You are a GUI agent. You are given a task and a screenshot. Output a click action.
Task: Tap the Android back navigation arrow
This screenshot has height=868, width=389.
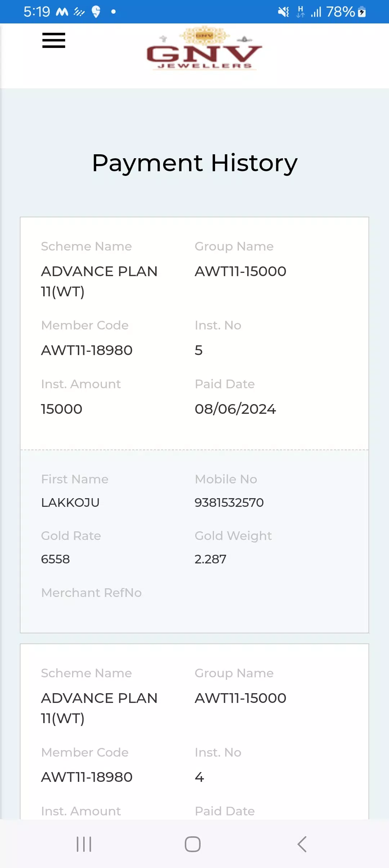coord(302,844)
